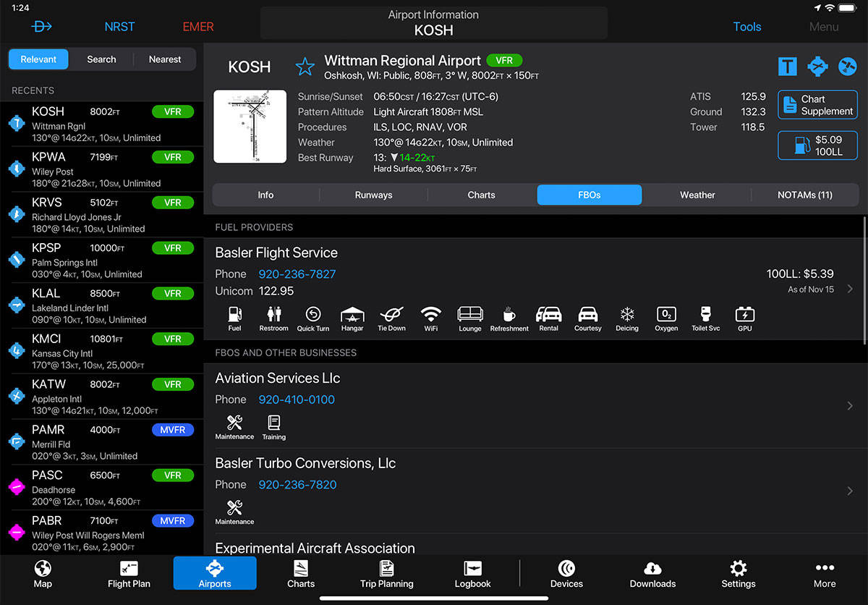
Task: Open the NOTAMs (11) tab
Action: 804,195
